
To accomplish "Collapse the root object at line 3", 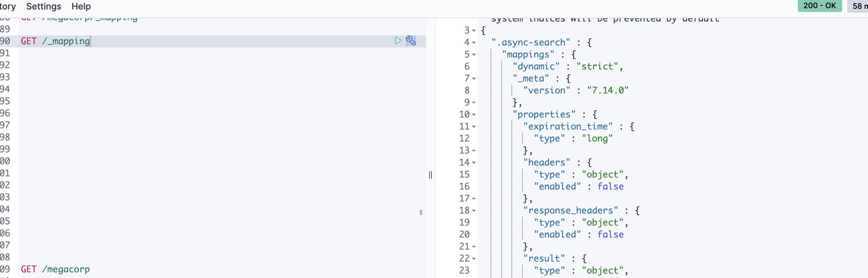I will click(x=474, y=31).
